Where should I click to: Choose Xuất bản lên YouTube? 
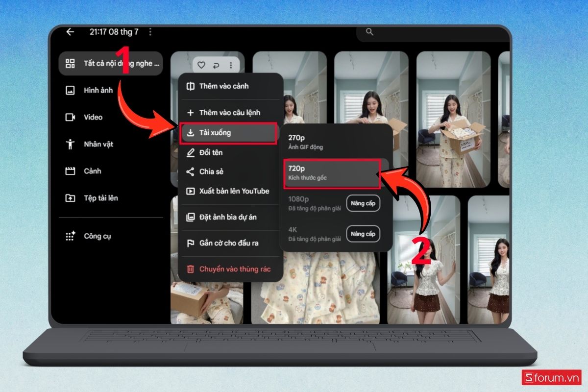(230, 191)
